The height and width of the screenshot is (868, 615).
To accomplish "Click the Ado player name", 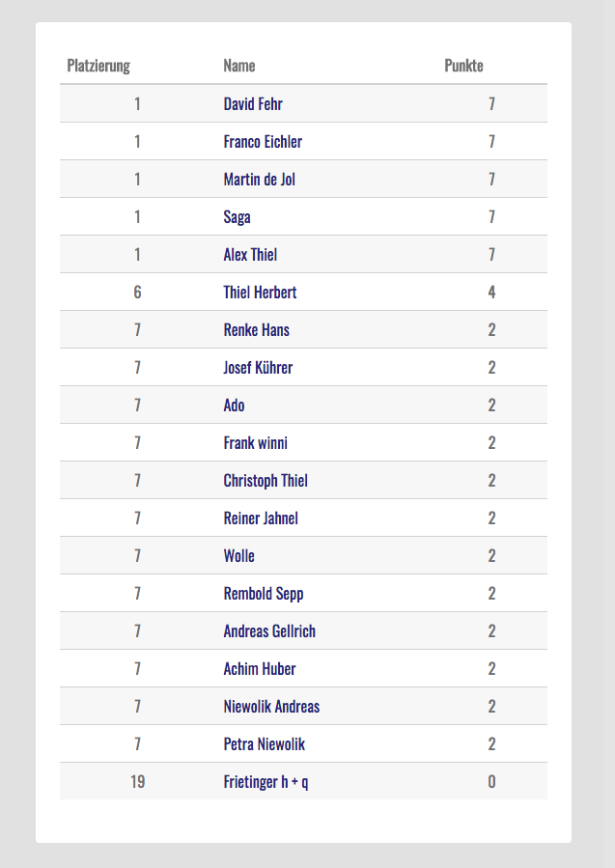I will click(234, 406).
